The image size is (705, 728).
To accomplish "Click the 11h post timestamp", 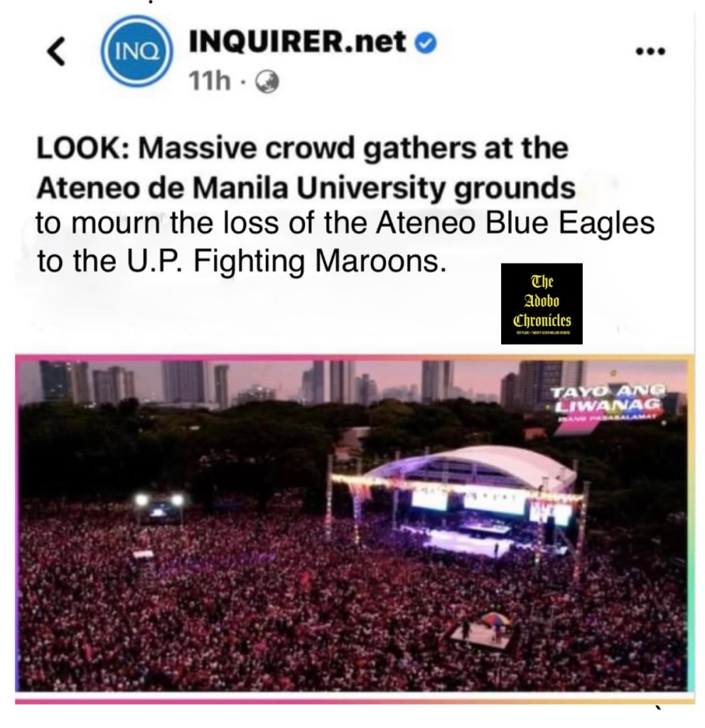I will pos(210,82).
